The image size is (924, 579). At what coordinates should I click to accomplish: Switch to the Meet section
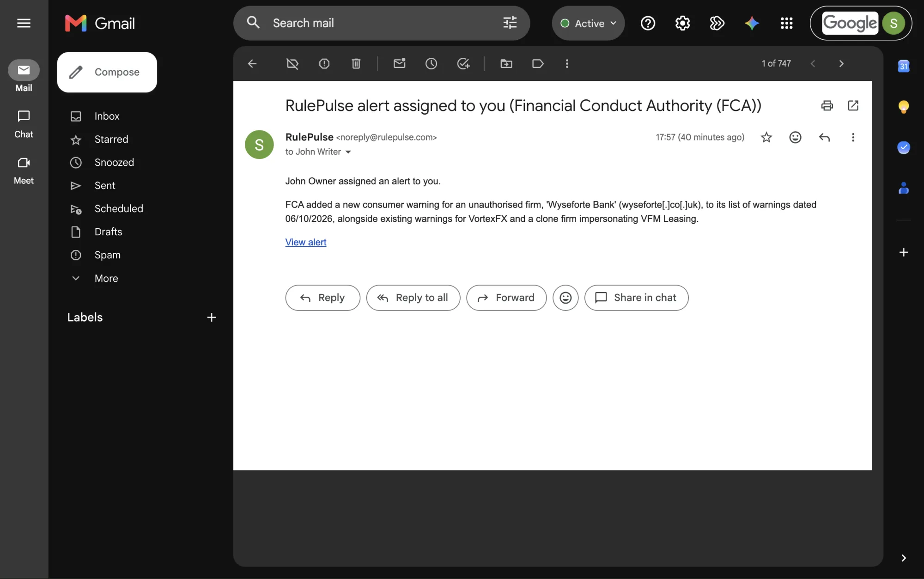pyautogui.click(x=24, y=170)
